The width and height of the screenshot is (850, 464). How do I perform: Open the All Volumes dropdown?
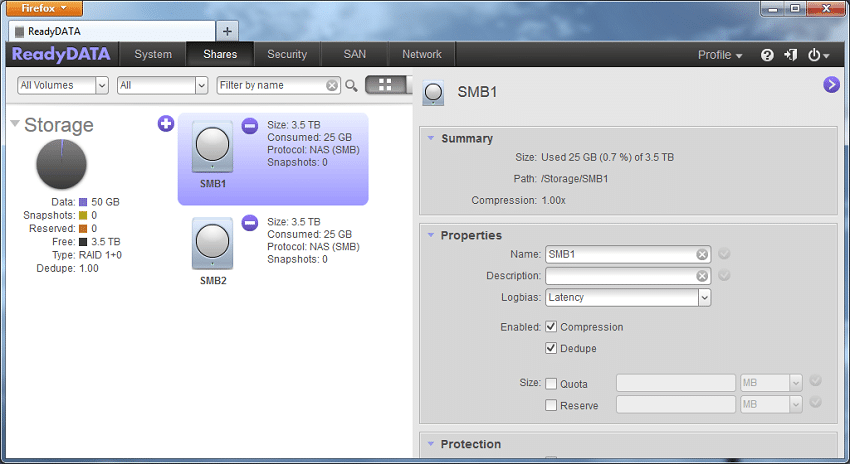point(63,85)
